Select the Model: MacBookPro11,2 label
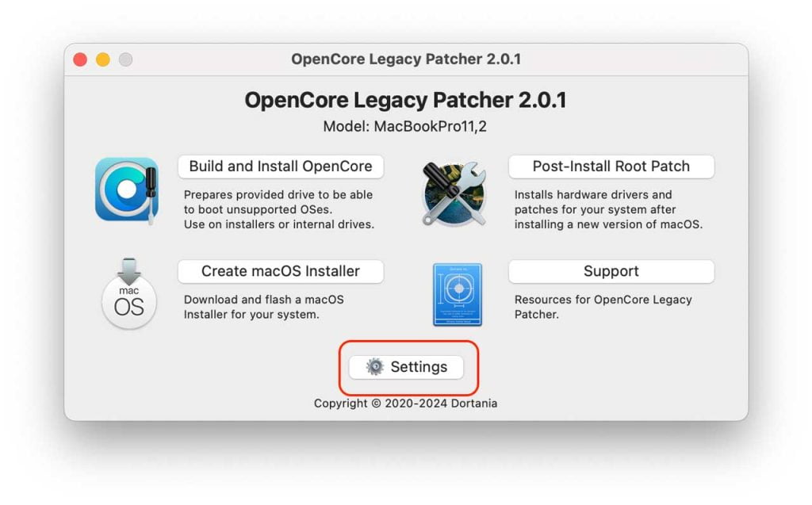The image size is (812, 505). click(405, 126)
